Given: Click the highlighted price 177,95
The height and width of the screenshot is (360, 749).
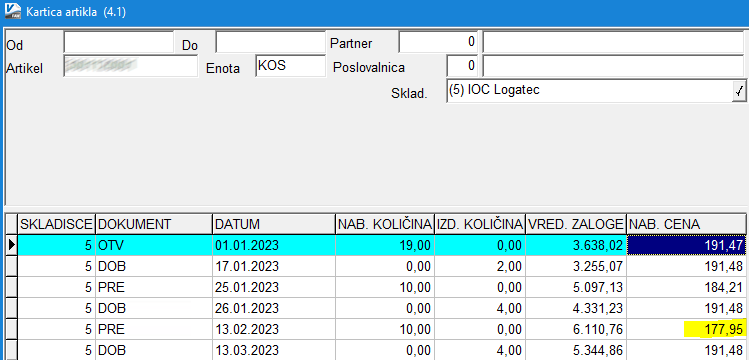Looking at the screenshot, I should click(x=686, y=329).
